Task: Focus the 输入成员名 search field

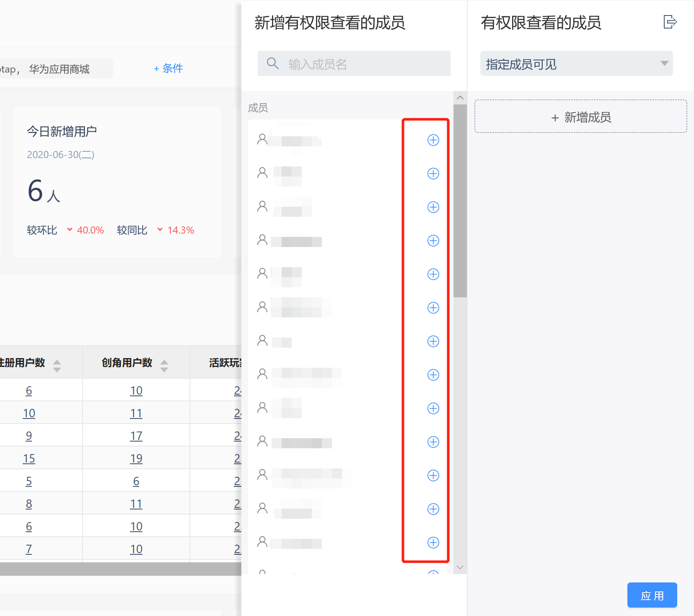Action: (365, 64)
